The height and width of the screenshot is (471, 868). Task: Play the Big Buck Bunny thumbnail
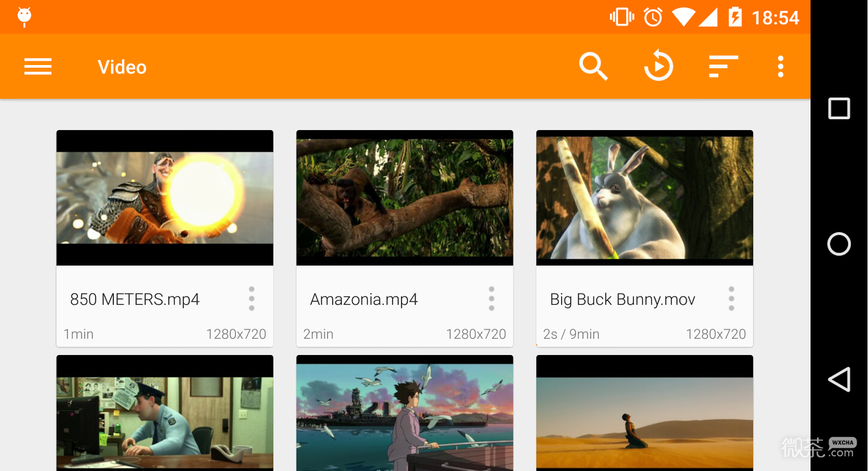645,198
